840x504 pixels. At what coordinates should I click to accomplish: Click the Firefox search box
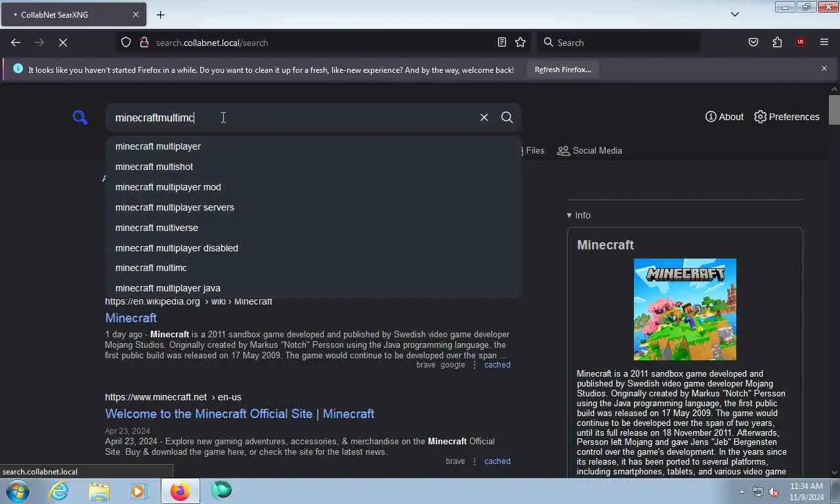(618, 43)
